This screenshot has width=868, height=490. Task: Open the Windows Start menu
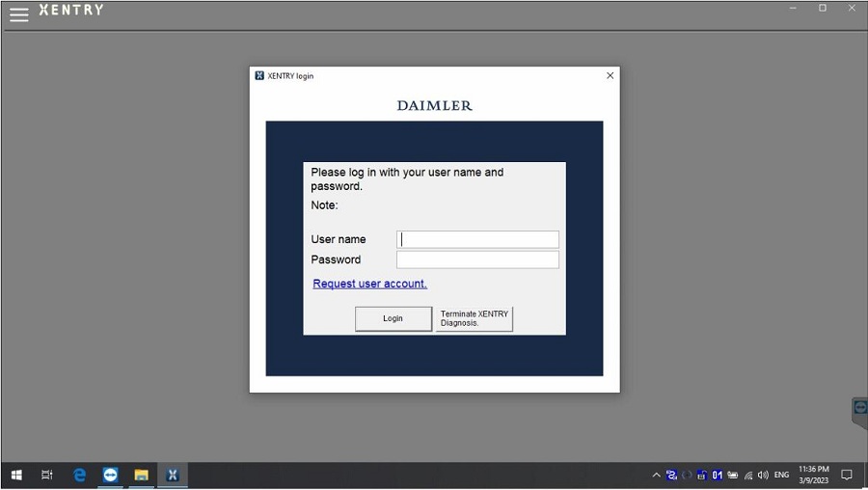point(16,476)
